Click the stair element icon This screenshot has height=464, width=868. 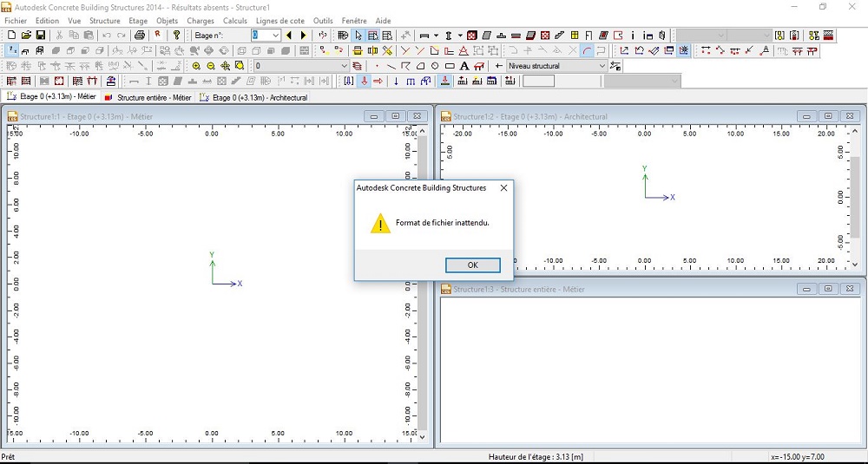click(560, 36)
